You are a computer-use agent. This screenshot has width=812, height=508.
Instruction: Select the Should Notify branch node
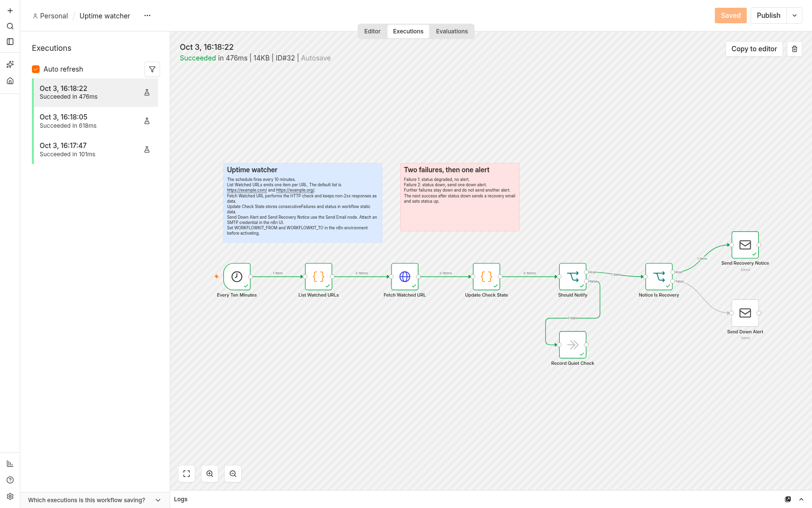click(573, 277)
